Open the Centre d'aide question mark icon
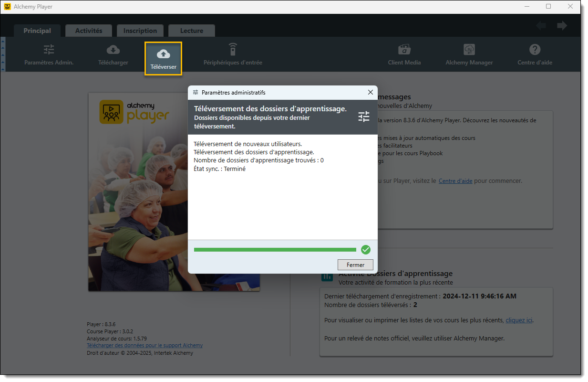Viewport: 588px width, 382px height. click(x=535, y=50)
